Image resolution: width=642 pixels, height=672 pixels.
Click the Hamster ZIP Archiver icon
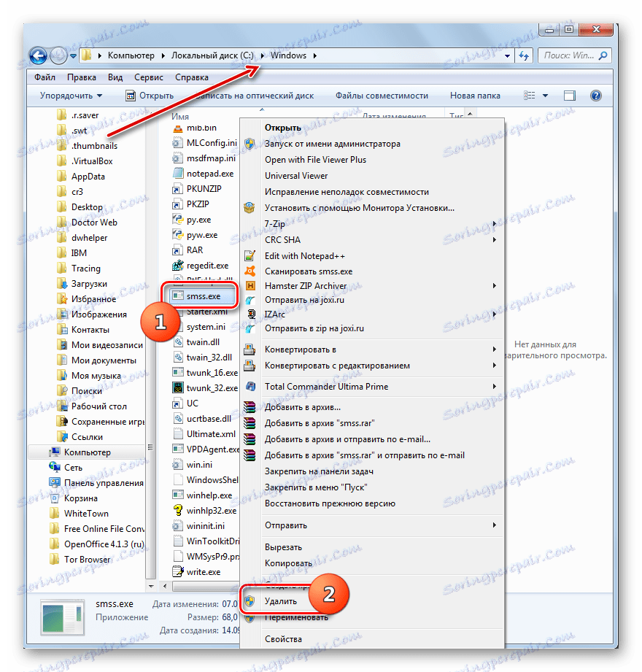point(250,285)
